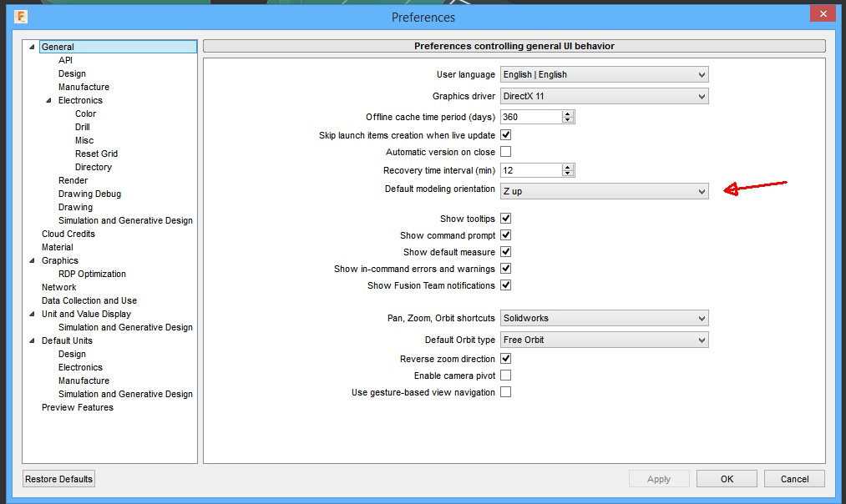Screen dimensions: 846x504
Task: Enable Use gesture-based view navigation
Action: coord(505,392)
